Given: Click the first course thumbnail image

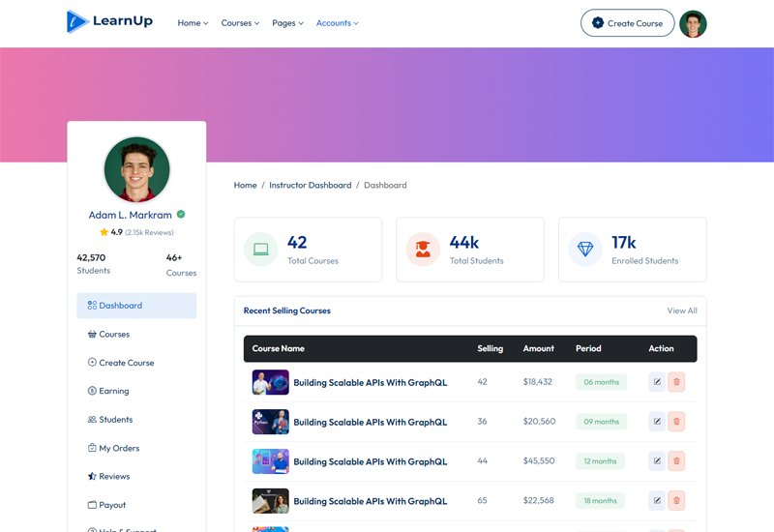Looking at the screenshot, I should coord(271,382).
